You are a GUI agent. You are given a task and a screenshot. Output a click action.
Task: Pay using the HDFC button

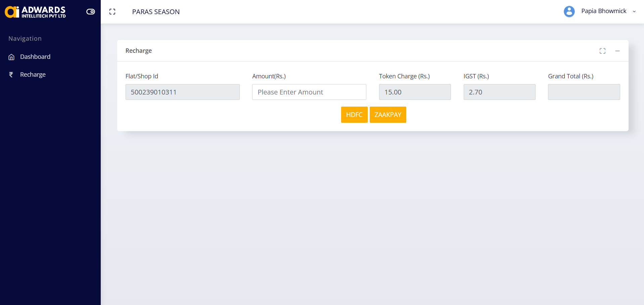354,115
